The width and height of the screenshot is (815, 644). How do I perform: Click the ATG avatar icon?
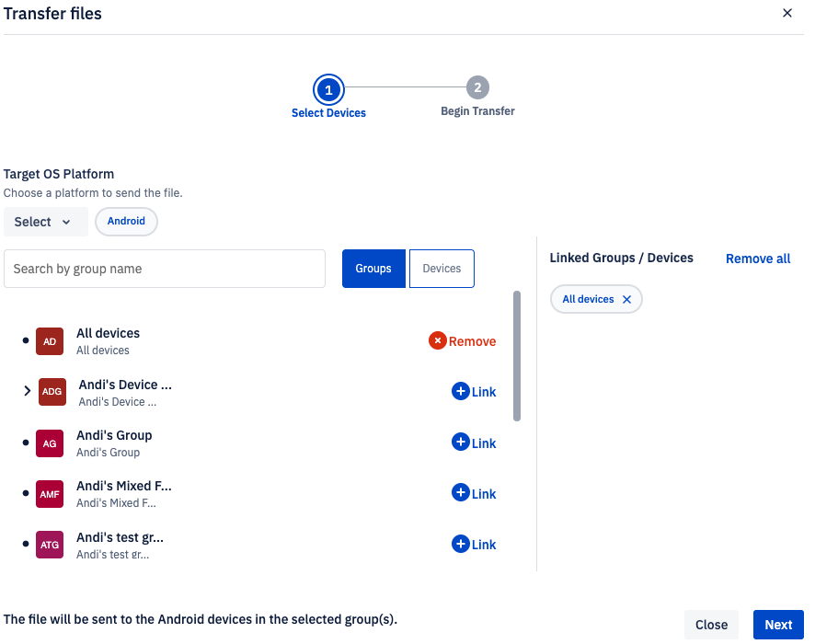coord(50,545)
